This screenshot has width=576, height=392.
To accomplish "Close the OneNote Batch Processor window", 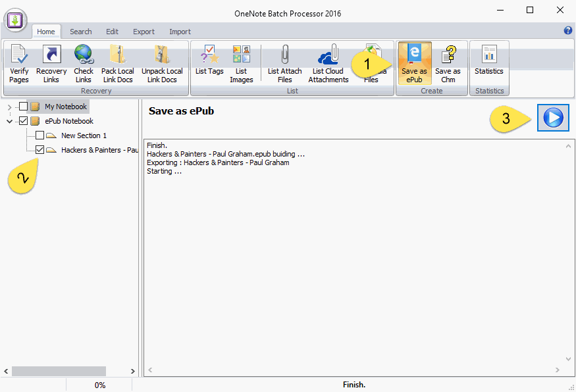I will 560,11.
